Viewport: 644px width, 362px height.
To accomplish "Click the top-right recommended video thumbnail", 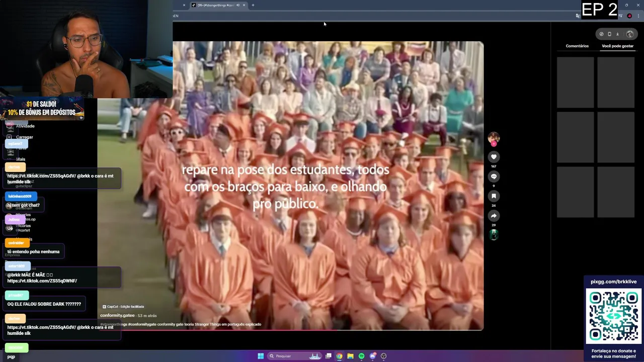I will click(616, 82).
